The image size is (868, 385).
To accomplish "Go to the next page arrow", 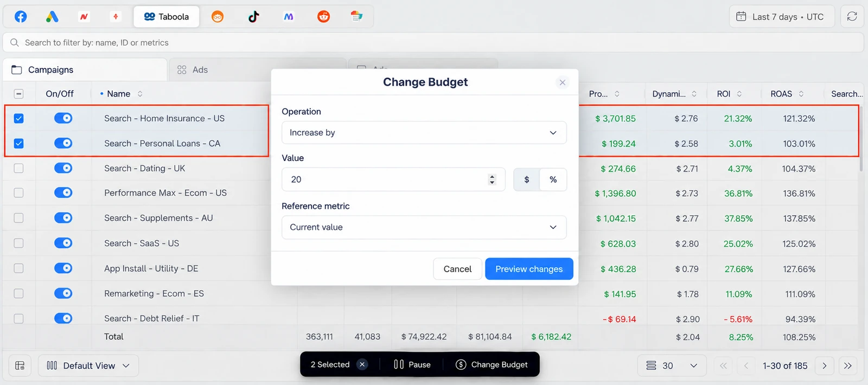I will [x=824, y=365].
